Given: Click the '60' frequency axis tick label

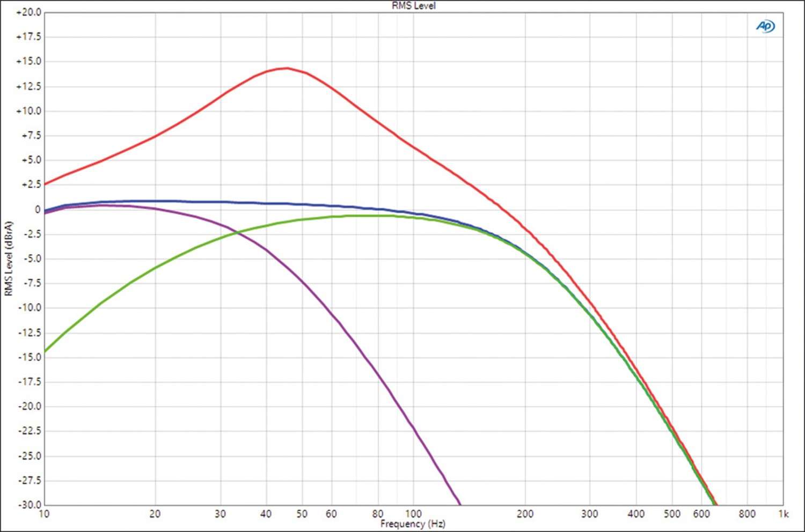Looking at the screenshot, I should pos(331,514).
